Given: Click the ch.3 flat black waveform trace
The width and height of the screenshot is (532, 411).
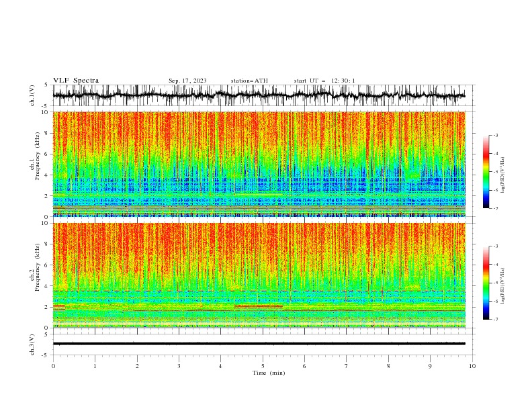Looking at the screenshot, I should tap(259, 344).
